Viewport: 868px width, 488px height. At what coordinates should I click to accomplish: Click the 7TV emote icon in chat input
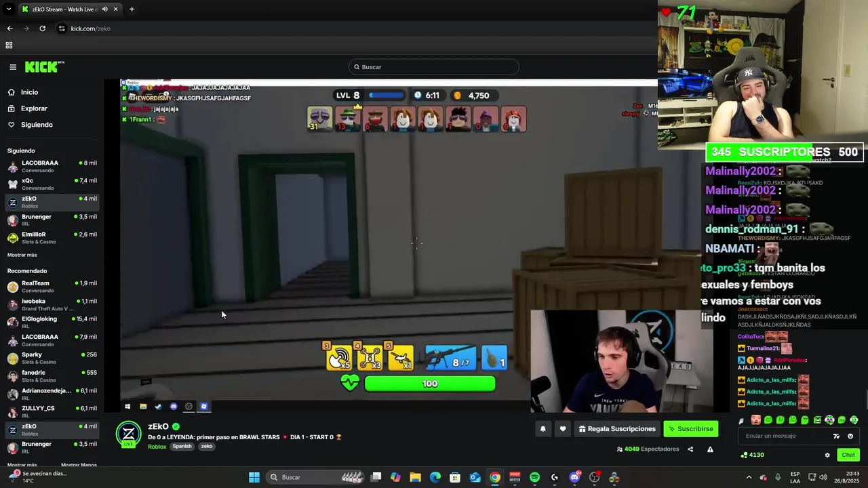836,436
